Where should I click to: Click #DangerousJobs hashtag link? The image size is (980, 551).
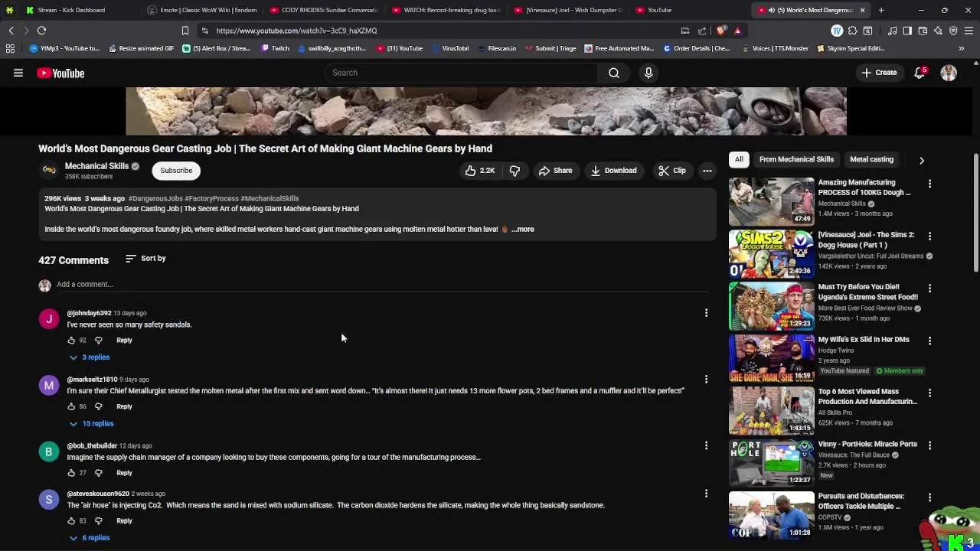tap(155, 199)
